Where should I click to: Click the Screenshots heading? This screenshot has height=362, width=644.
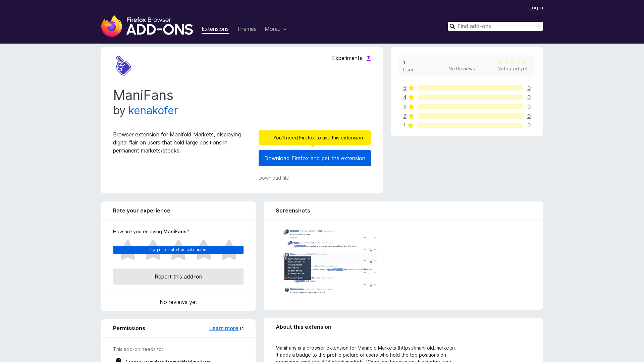[x=293, y=210]
